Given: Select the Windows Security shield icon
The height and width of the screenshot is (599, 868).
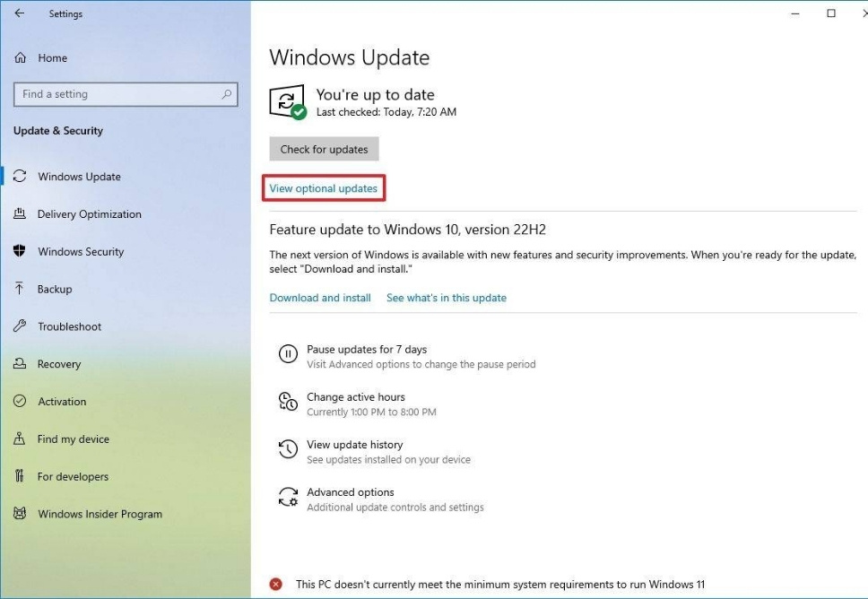Looking at the screenshot, I should coord(20,252).
